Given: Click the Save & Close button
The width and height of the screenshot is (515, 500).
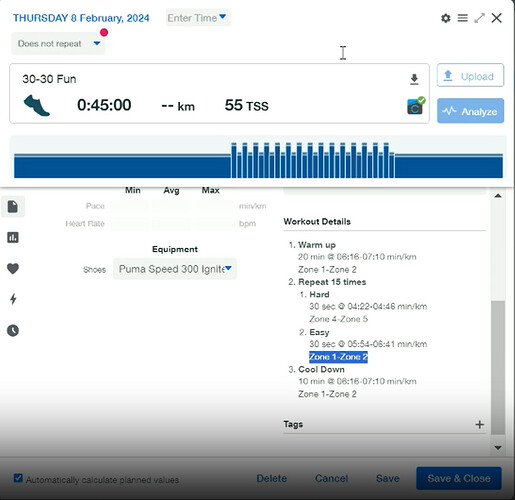Looking at the screenshot, I should (x=459, y=478).
